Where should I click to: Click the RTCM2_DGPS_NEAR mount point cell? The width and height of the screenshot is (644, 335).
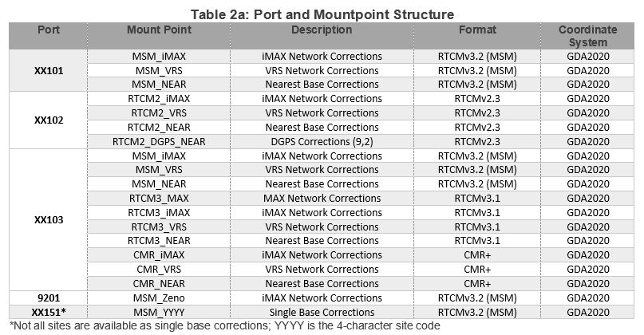(160, 141)
